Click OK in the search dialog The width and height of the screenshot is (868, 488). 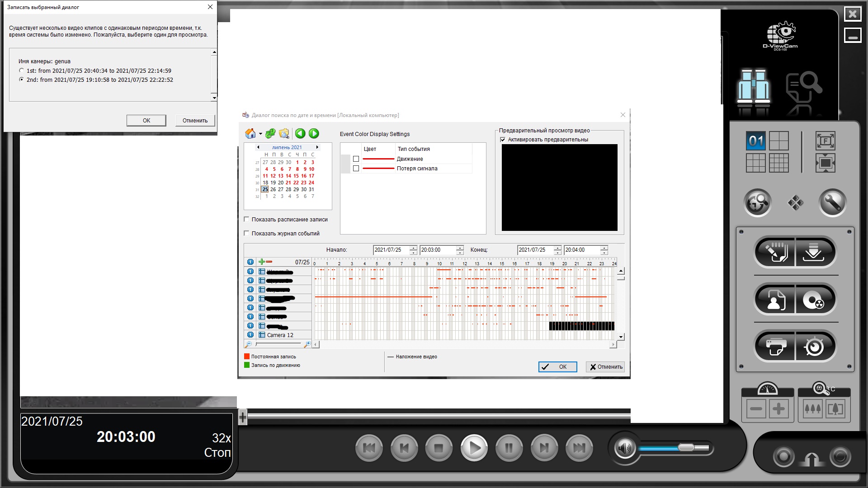tap(557, 367)
